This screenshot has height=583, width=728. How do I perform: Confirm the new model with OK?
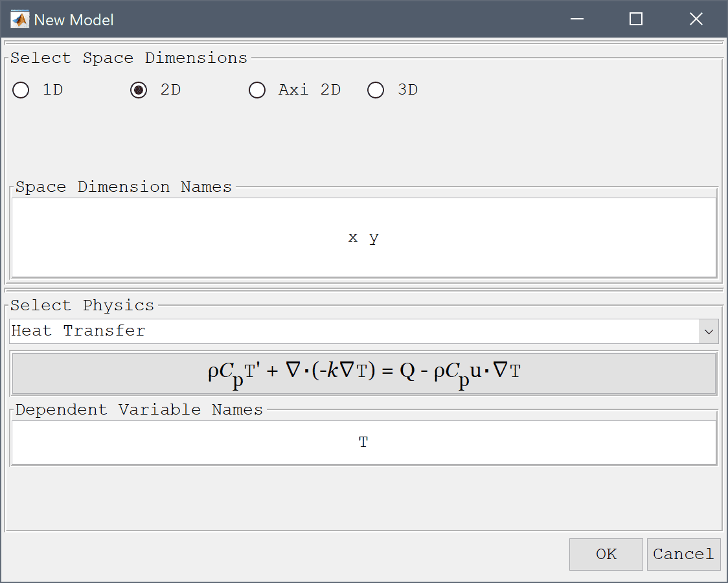[x=606, y=554]
